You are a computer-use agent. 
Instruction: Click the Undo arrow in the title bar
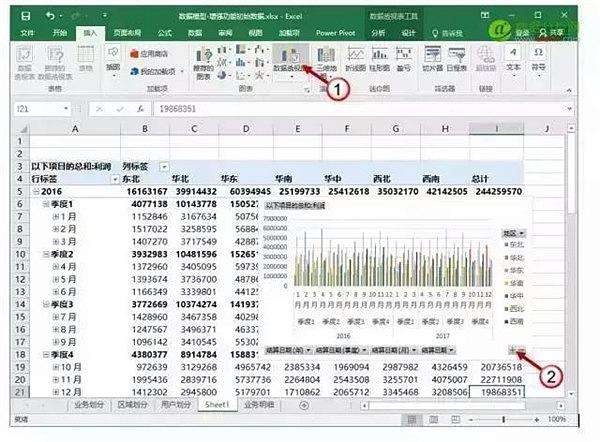51,16
